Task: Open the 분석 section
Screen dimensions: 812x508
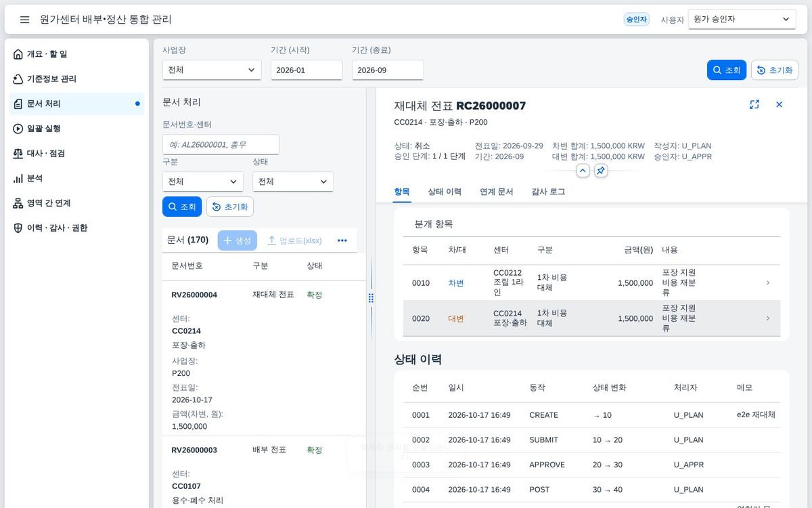Action: tap(76, 178)
